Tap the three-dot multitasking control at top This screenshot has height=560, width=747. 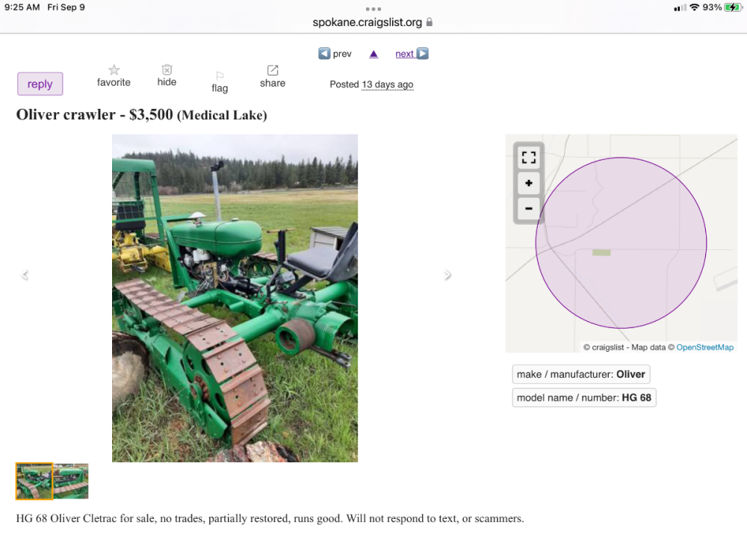click(x=373, y=9)
